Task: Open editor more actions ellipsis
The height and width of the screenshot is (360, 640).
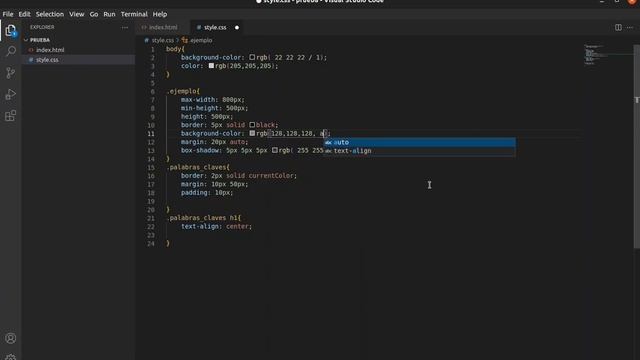Action: [x=630, y=27]
